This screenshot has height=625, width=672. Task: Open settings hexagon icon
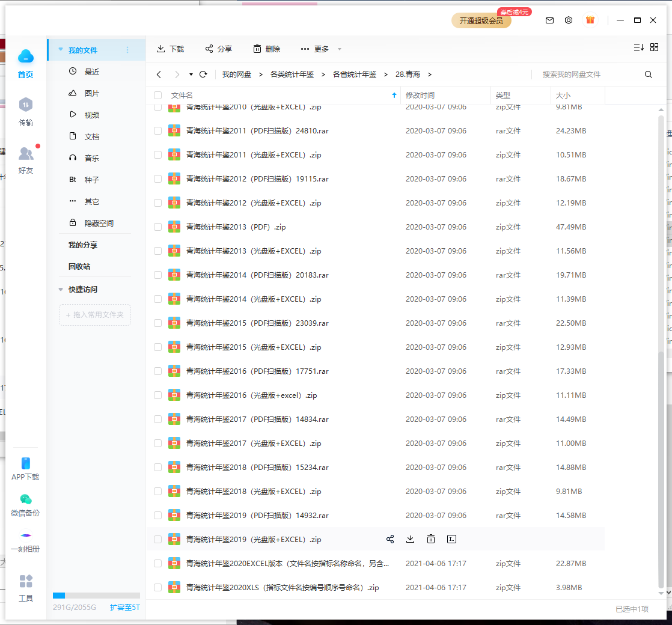click(568, 20)
